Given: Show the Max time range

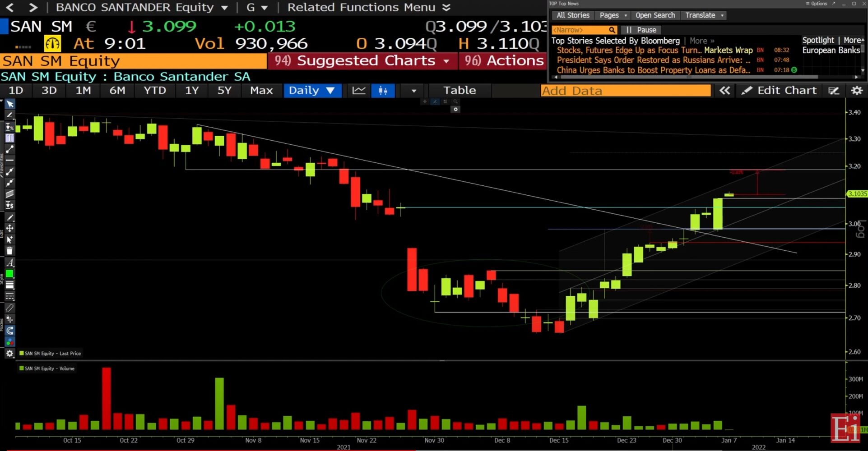Looking at the screenshot, I should pyautogui.click(x=261, y=91).
